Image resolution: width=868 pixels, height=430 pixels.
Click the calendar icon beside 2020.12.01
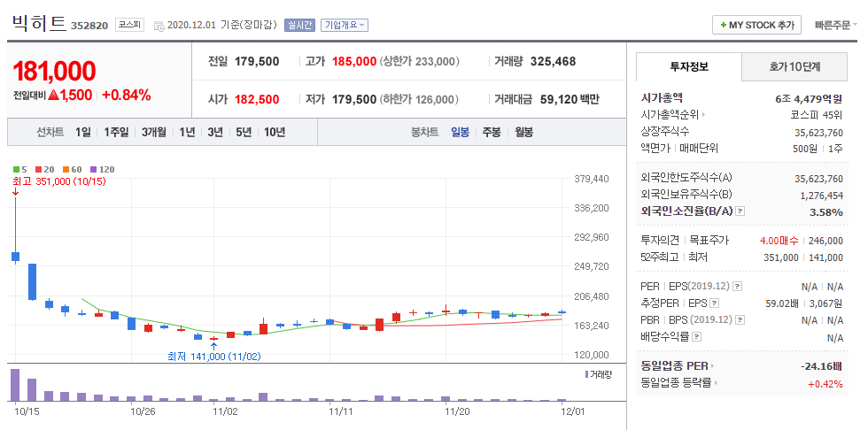[x=159, y=26]
